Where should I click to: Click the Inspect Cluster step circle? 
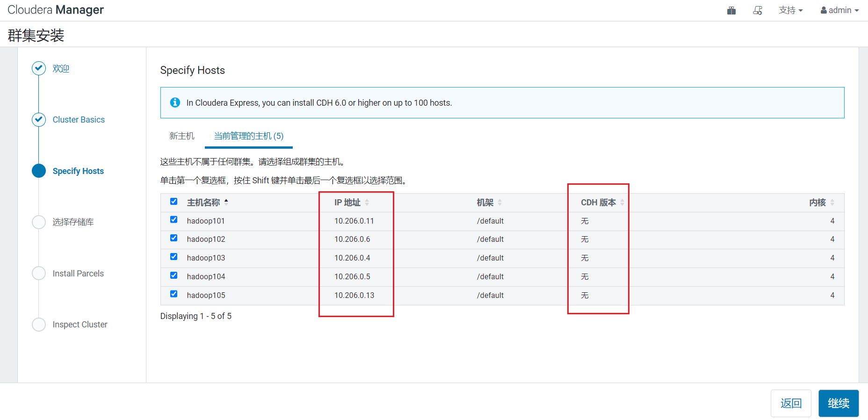pos(39,325)
